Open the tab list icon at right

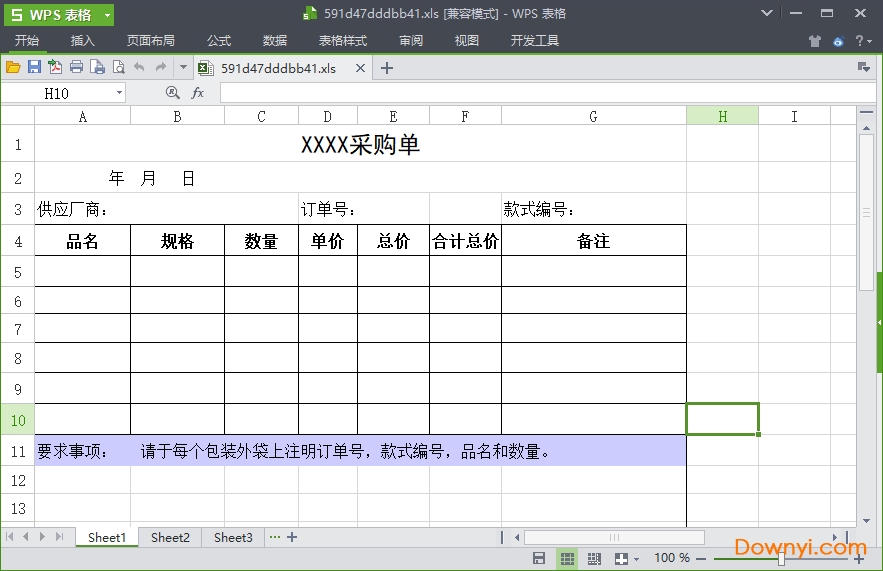pos(863,67)
